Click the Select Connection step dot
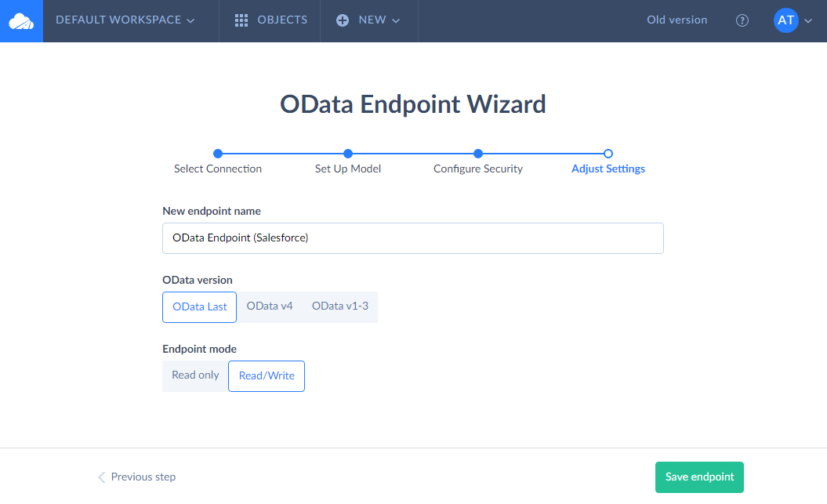 (x=218, y=154)
